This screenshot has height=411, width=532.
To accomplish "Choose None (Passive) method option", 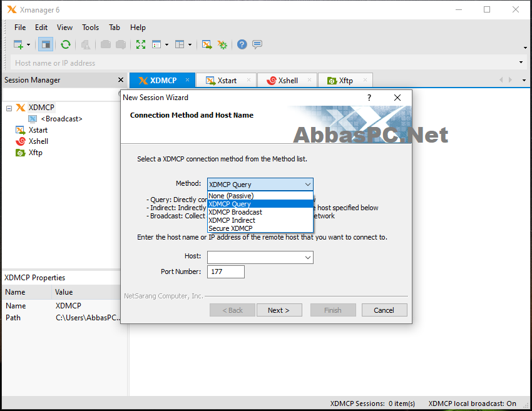I will [x=260, y=196].
